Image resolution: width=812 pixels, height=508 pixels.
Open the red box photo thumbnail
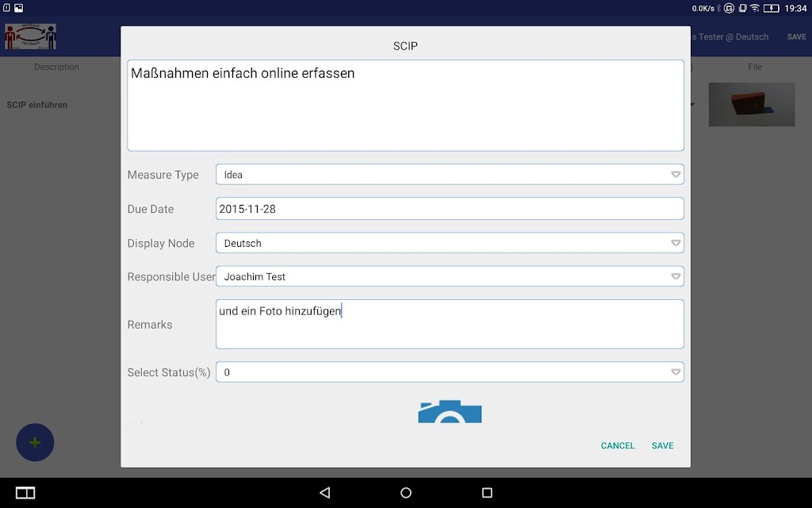coord(752,105)
